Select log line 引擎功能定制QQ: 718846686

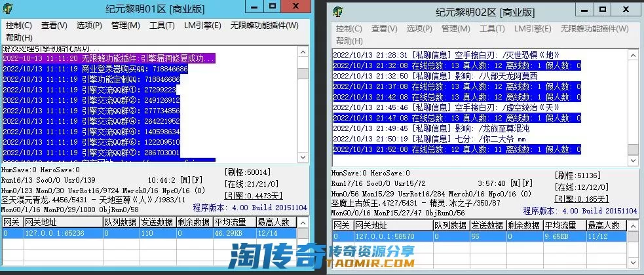pos(91,79)
